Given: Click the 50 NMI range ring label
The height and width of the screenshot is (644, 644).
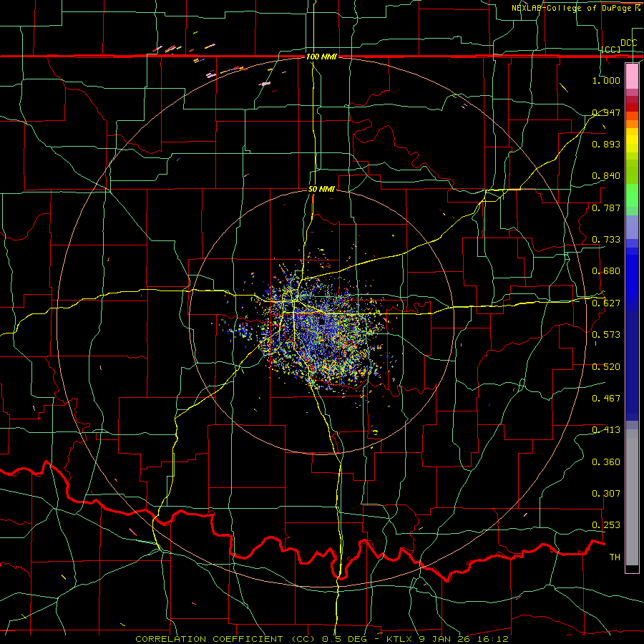Looking at the screenshot, I should (321, 190).
